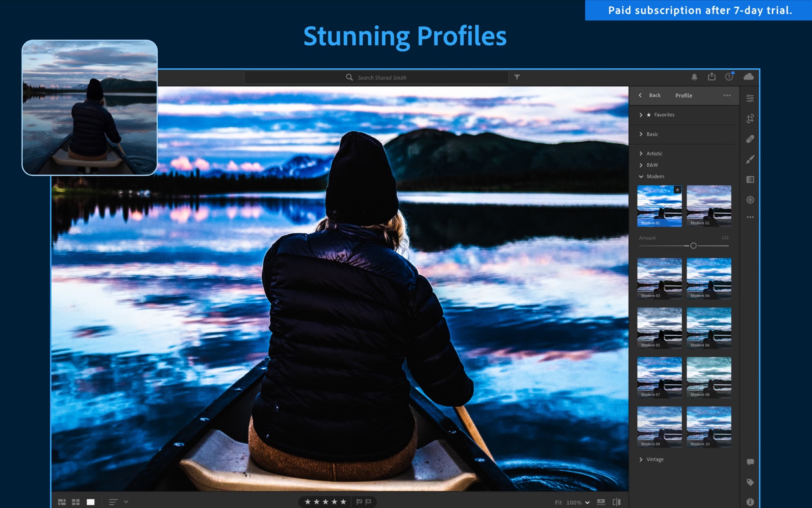Select the Radial Gradient tool
This screenshot has width=812, height=508.
pyautogui.click(x=750, y=200)
